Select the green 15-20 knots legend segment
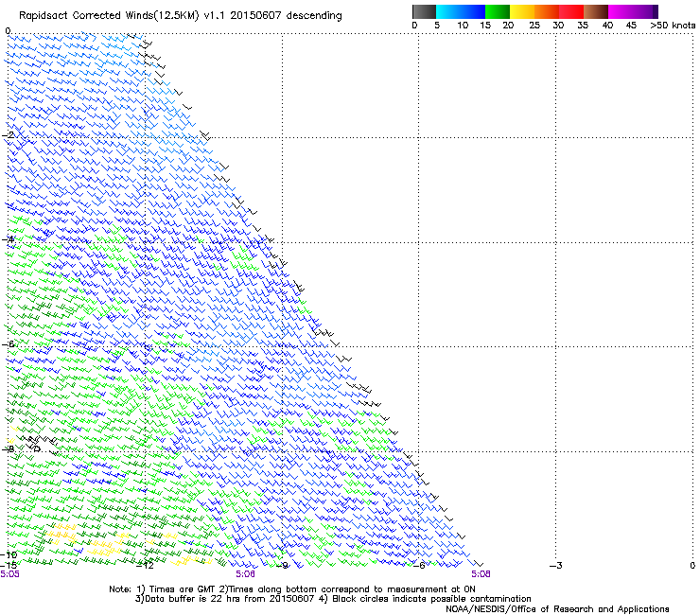The height and width of the screenshot is (615, 700). pos(498,11)
